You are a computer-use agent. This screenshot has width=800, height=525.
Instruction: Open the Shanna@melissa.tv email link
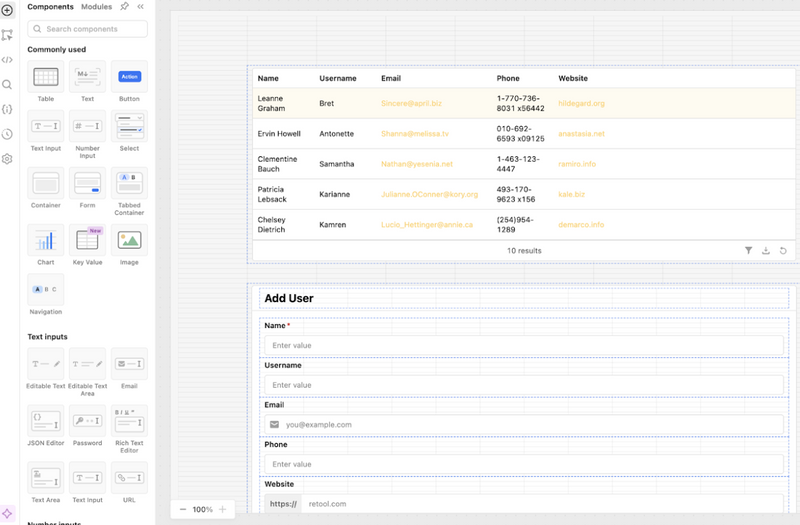click(415, 134)
